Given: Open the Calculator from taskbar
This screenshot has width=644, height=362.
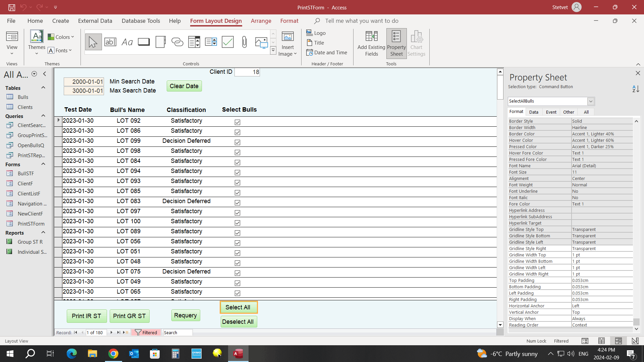Looking at the screenshot, I should (x=175, y=354).
